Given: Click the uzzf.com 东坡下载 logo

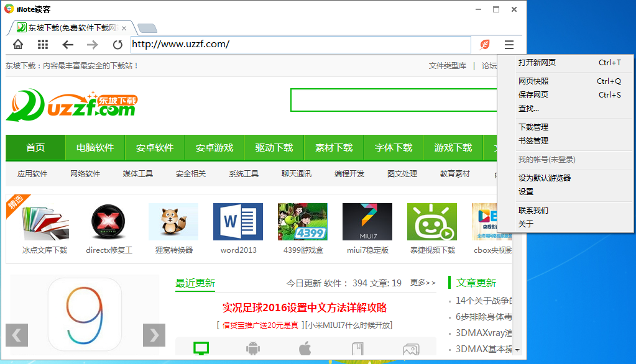Looking at the screenshot, I should click(71, 106).
